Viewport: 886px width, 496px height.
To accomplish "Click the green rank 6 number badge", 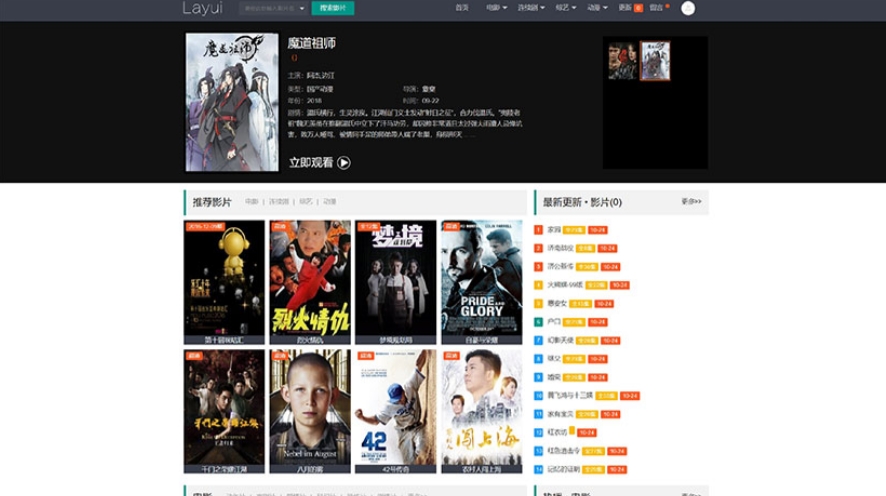I will point(538,322).
